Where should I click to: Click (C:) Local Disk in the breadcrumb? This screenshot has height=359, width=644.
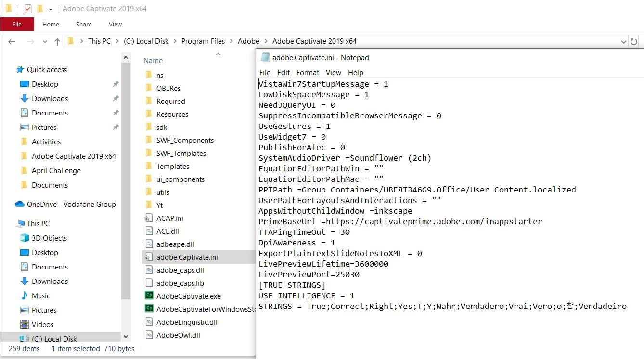point(146,41)
